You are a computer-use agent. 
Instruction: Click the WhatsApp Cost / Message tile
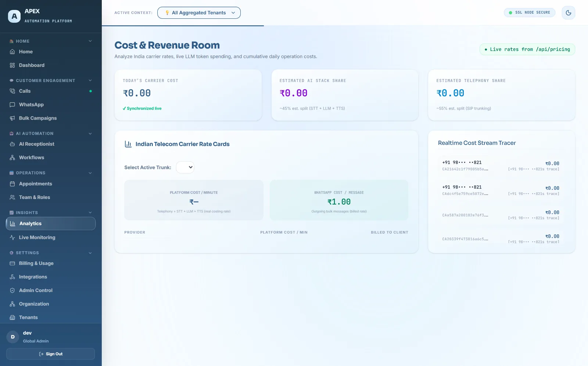(339, 200)
